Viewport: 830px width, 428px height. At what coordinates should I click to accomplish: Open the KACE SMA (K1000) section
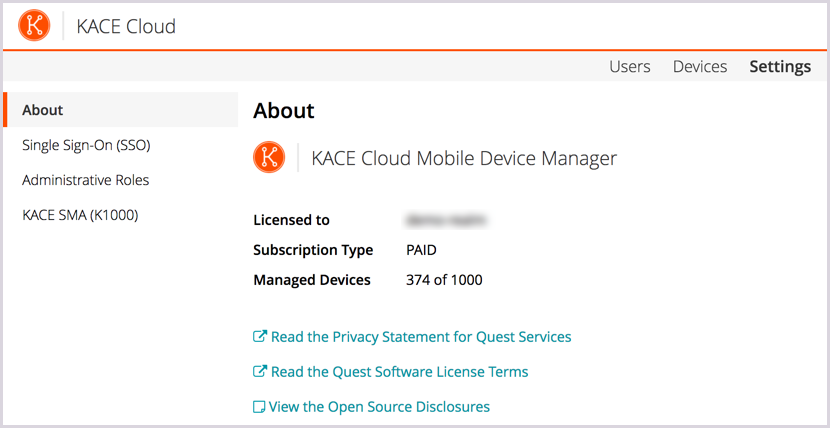tap(80, 215)
